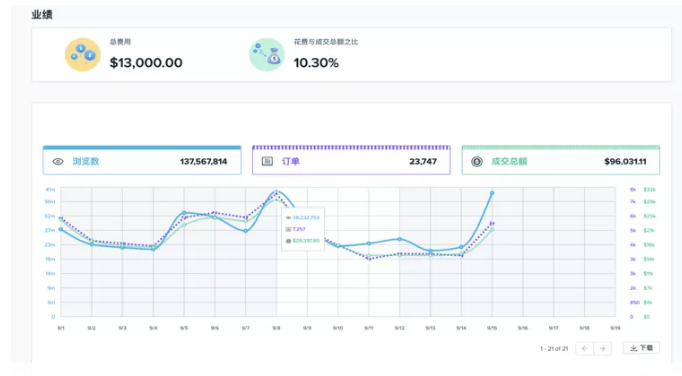The height and width of the screenshot is (376, 682).
Task: Click the green data point at 9/15
Action: [492, 230]
